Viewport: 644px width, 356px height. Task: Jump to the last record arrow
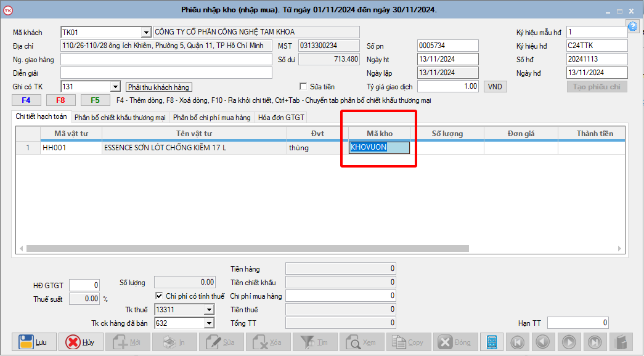pyautogui.click(x=594, y=342)
